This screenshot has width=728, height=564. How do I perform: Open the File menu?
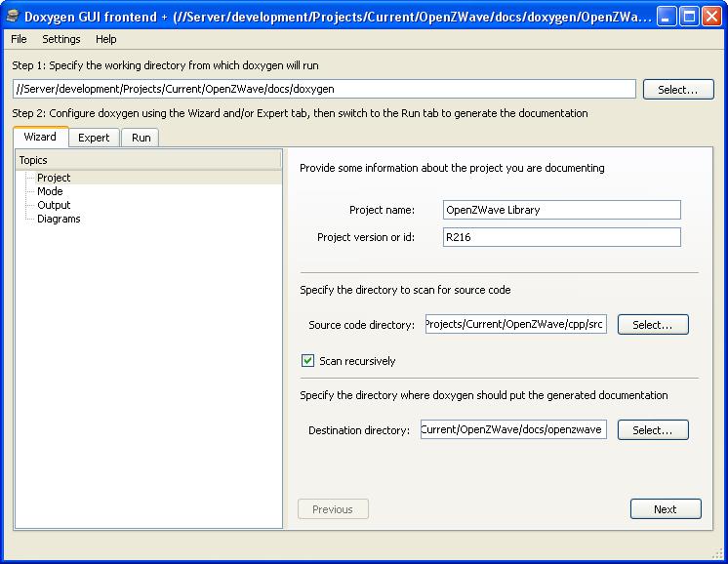tap(19, 39)
